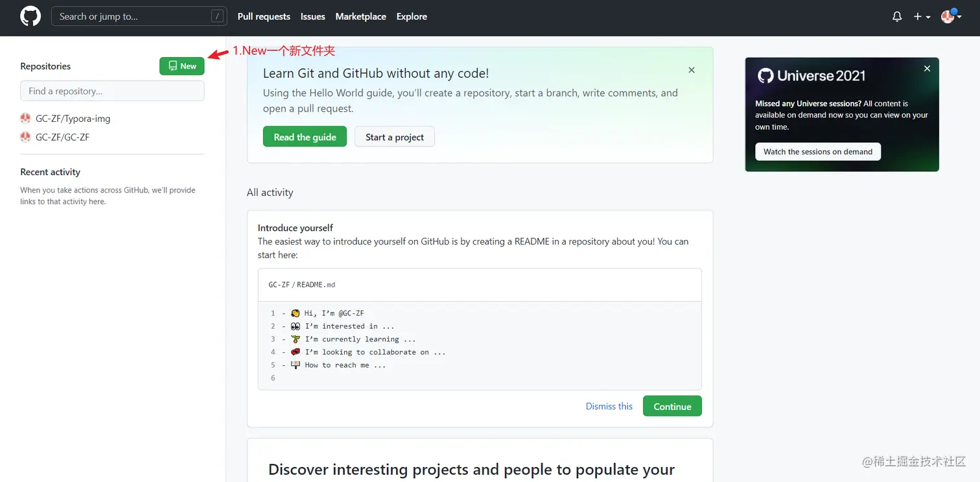Close the Universe 2021 promo card
The image size is (980, 482).
[x=927, y=68]
